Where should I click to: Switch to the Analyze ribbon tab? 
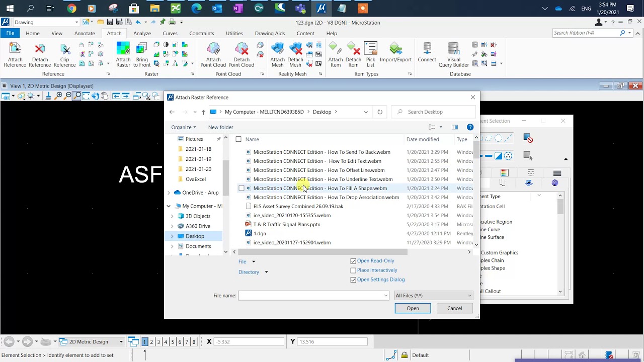[x=142, y=33]
